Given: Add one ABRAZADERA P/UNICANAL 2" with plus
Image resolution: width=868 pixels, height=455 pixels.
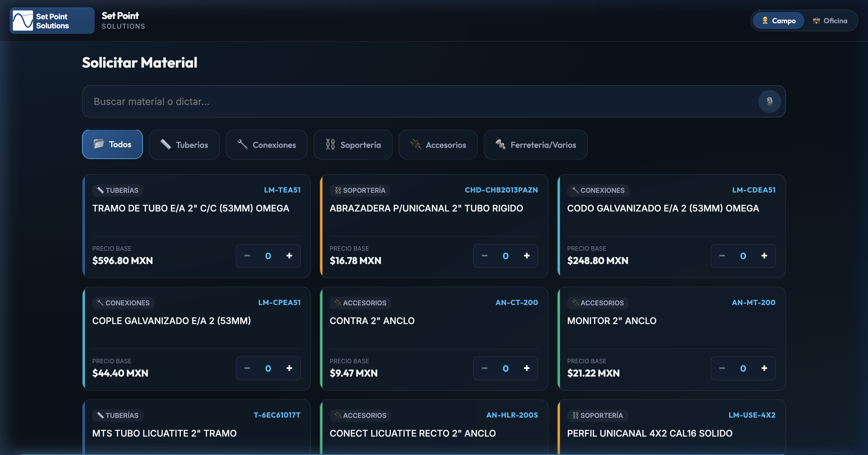Looking at the screenshot, I should pyautogui.click(x=527, y=256).
